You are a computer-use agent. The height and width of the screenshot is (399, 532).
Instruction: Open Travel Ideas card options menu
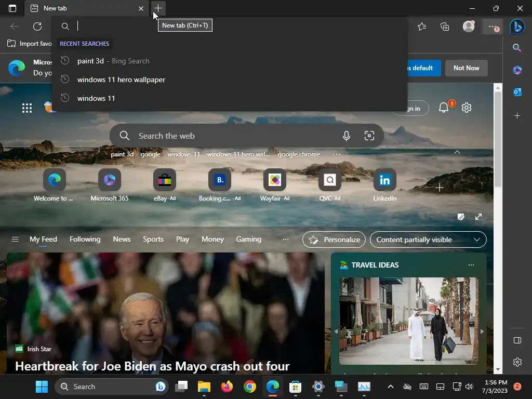[x=471, y=265]
